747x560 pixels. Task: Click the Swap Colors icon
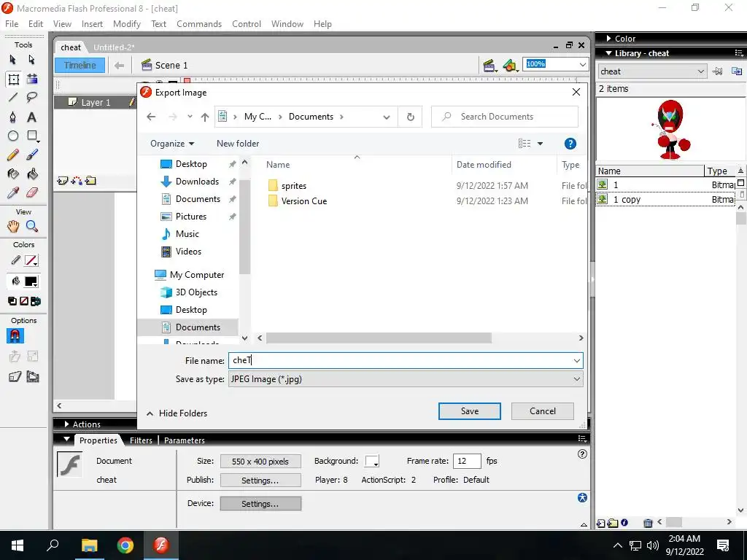pos(36,301)
